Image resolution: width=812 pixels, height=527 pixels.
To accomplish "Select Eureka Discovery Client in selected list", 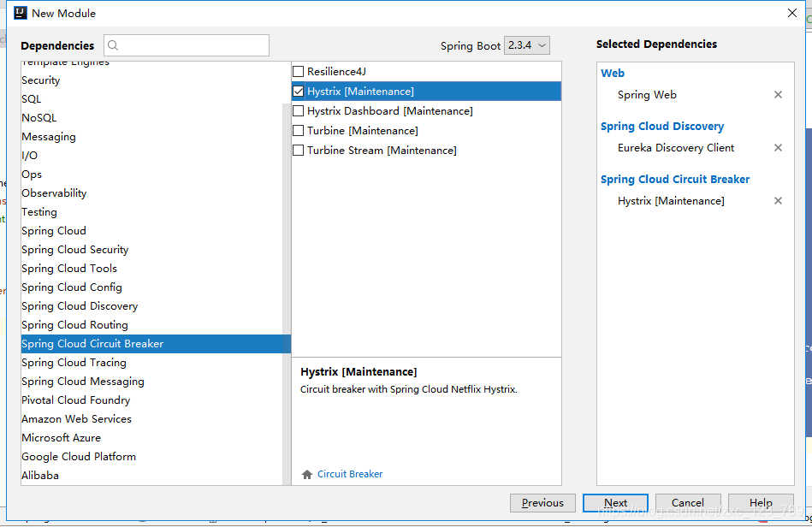I will pos(676,148).
